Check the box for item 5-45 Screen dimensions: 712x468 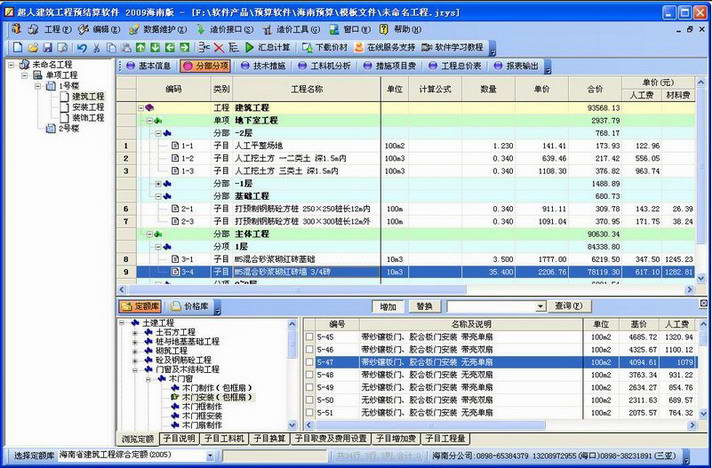click(x=311, y=337)
